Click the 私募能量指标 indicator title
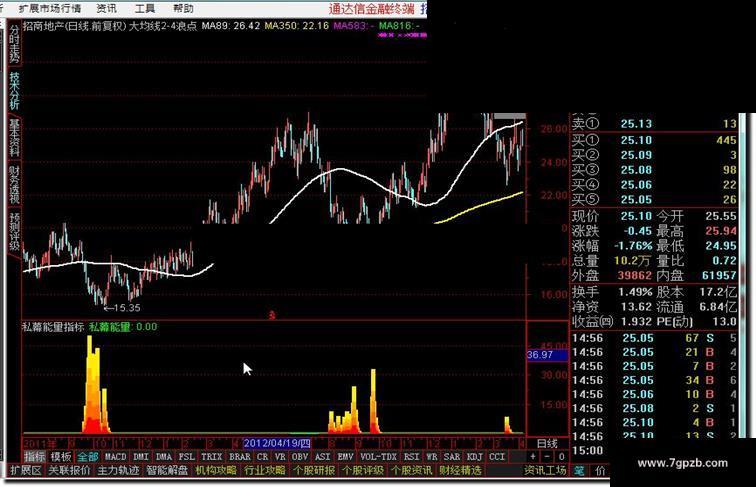 53,327
